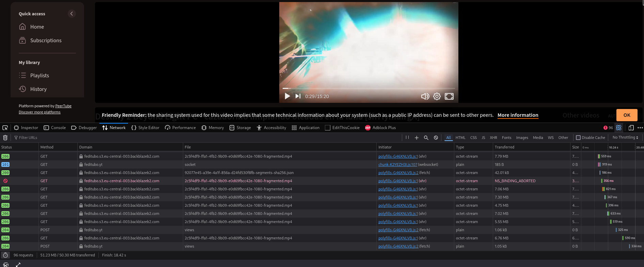Open network search magnifier
The width and height of the screenshot is (644, 267).
[426, 138]
